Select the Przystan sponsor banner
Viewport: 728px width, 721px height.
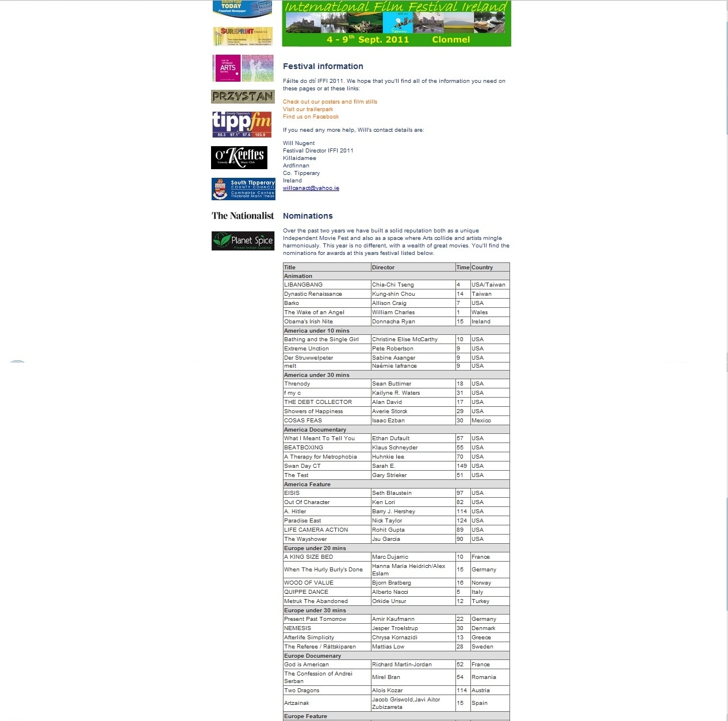click(x=243, y=97)
